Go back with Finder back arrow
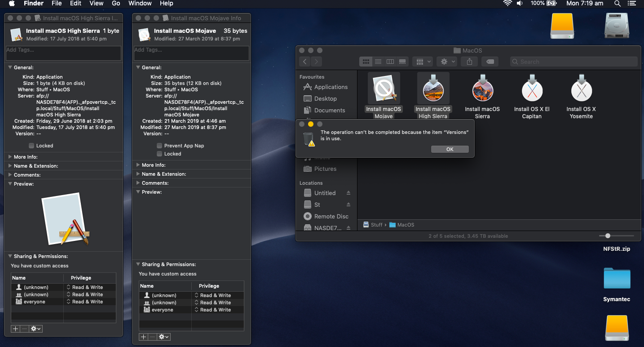 tap(305, 62)
